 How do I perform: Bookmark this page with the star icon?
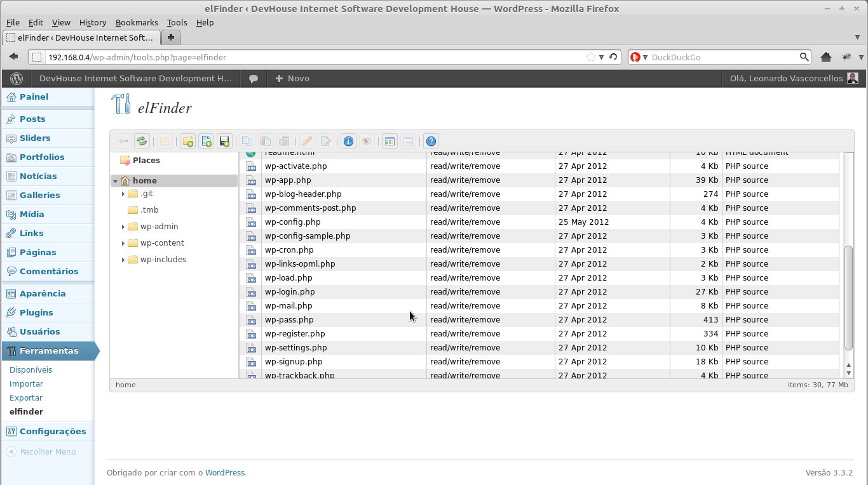click(x=591, y=57)
